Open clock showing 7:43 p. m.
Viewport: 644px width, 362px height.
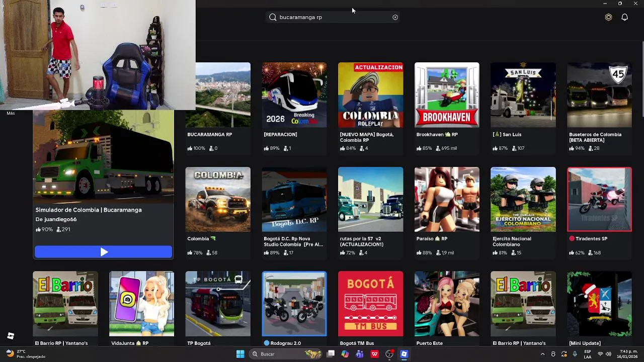pos(628,354)
